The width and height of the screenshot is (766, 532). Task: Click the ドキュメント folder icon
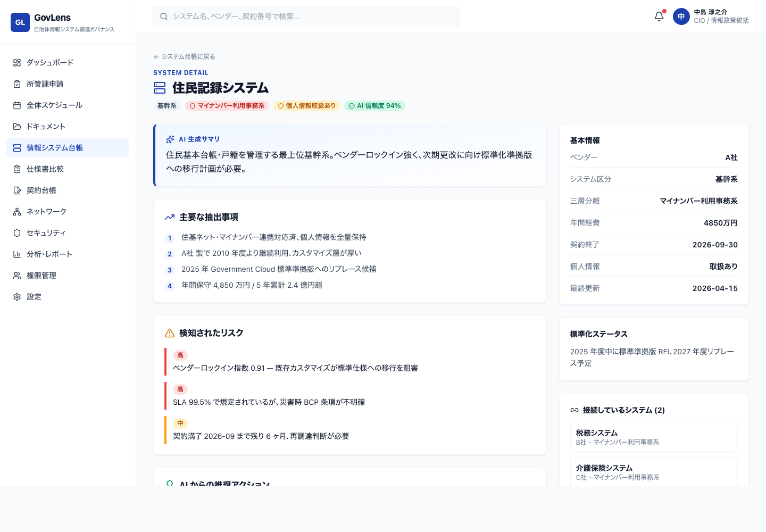point(16,126)
